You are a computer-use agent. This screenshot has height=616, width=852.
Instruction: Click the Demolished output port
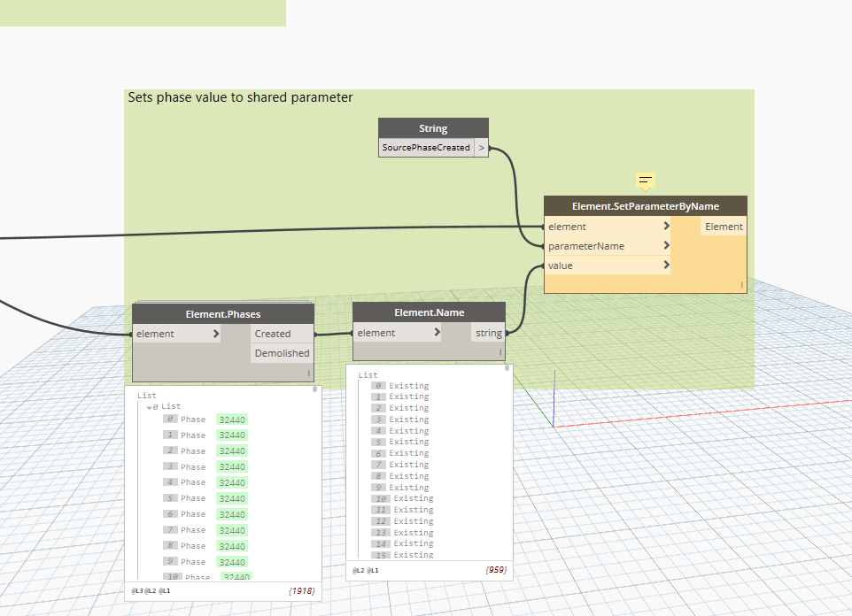click(282, 353)
